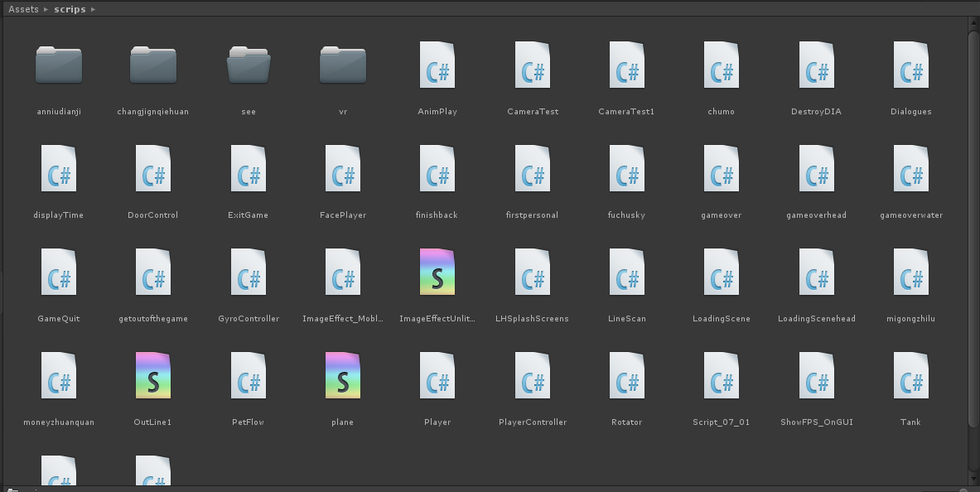Open the vr folder

[342, 65]
